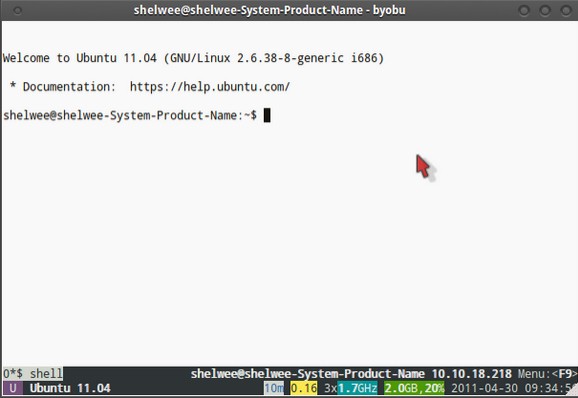Click the 2.0GB,20% memory indicator

[x=414, y=388]
